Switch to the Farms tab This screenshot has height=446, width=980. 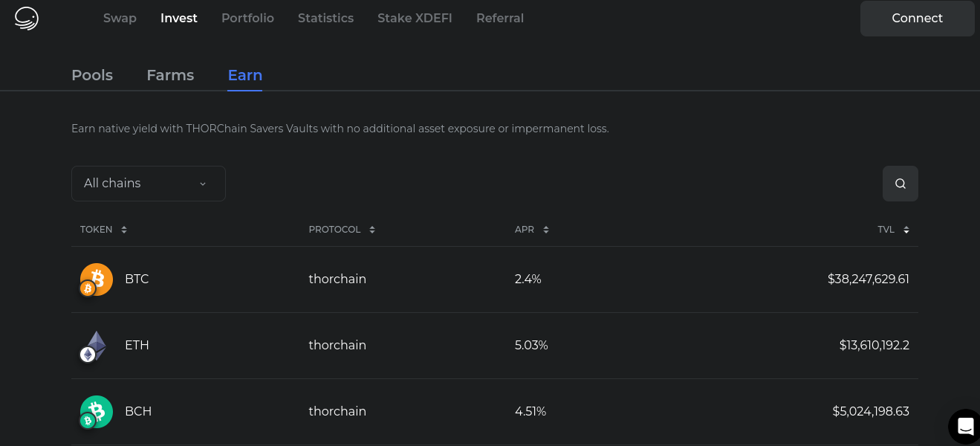pos(170,75)
